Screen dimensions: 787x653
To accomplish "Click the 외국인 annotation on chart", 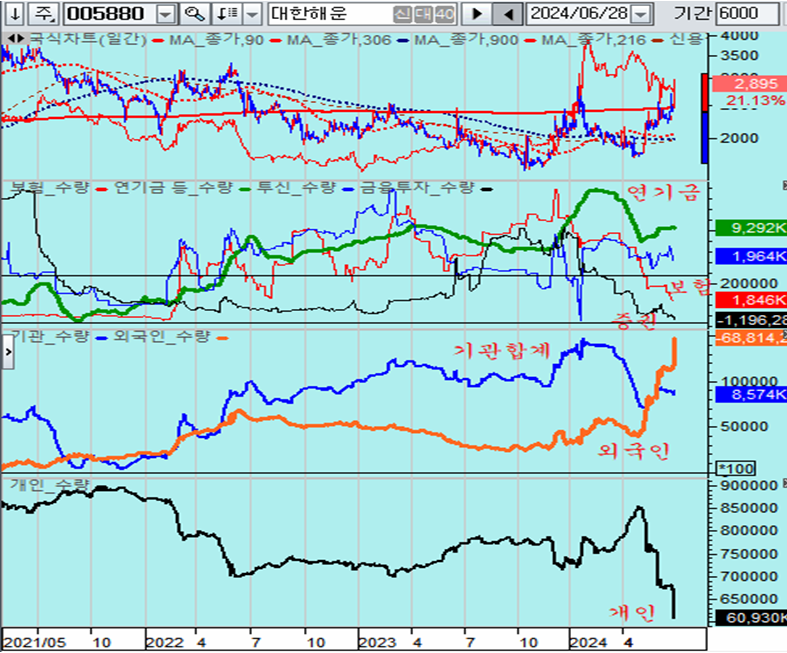I will click(633, 451).
